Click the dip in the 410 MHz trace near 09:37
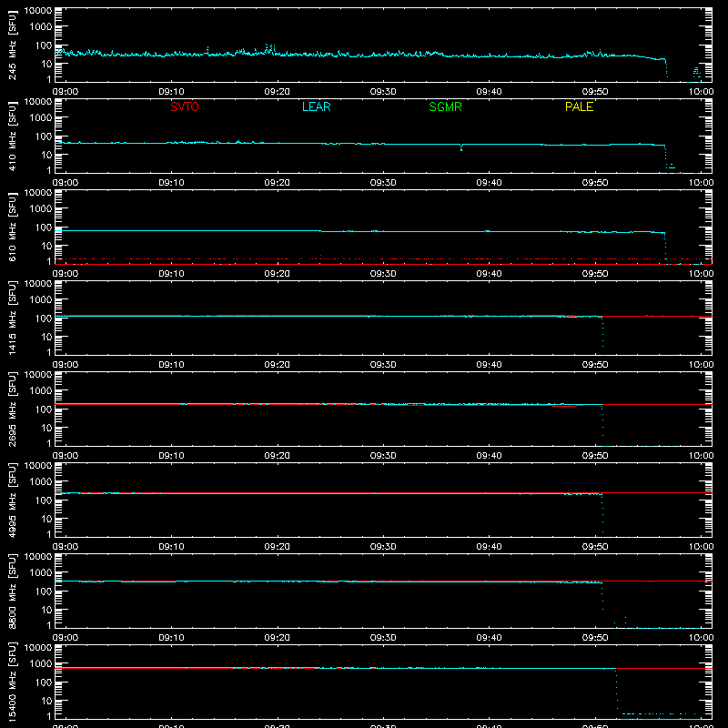The width and height of the screenshot is (728, 728). (x=461, y=147)
